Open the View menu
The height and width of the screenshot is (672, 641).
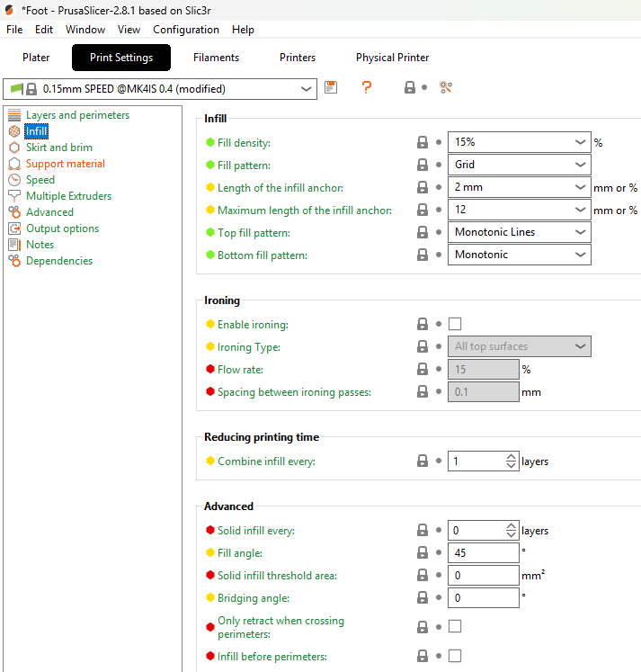tap(129, 30)
